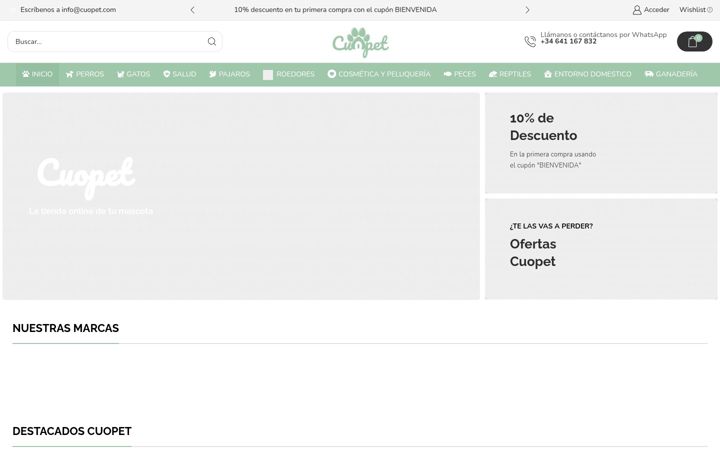This screenshot has width=720, height=450.
Task: Open the INICIO menu item
Action: pyautogui.click(x=38, y=74)
